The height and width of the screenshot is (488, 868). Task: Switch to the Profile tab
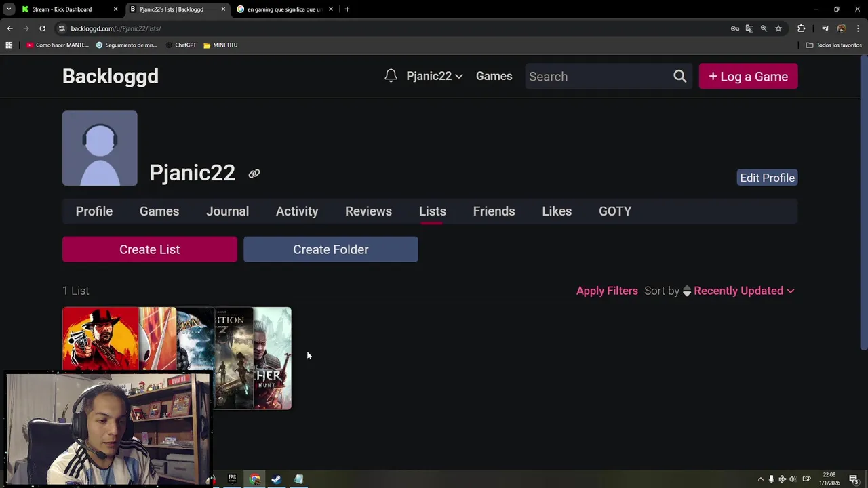94,211
